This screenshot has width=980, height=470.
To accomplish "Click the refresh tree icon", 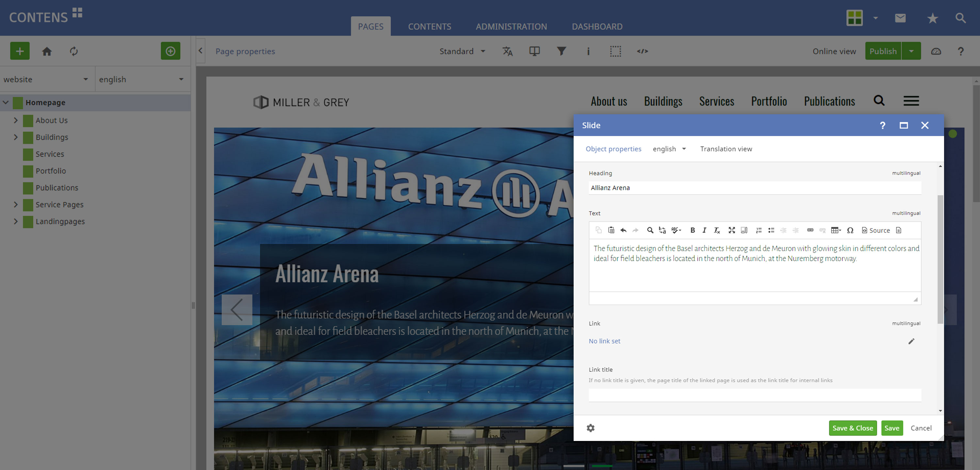I will (74, 51).
